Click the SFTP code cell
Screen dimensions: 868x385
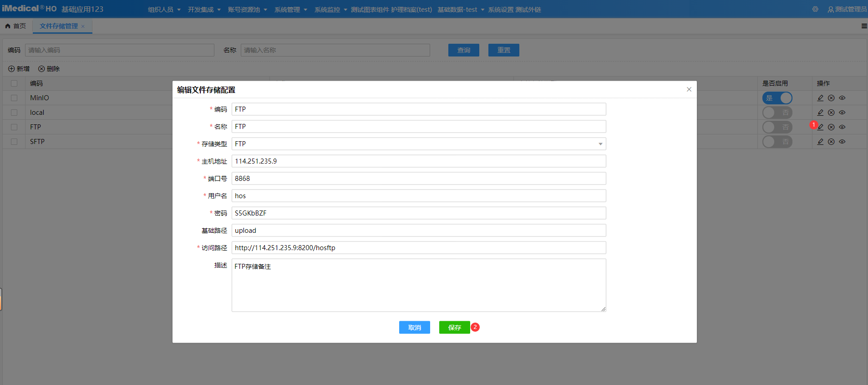pos(37,142)
